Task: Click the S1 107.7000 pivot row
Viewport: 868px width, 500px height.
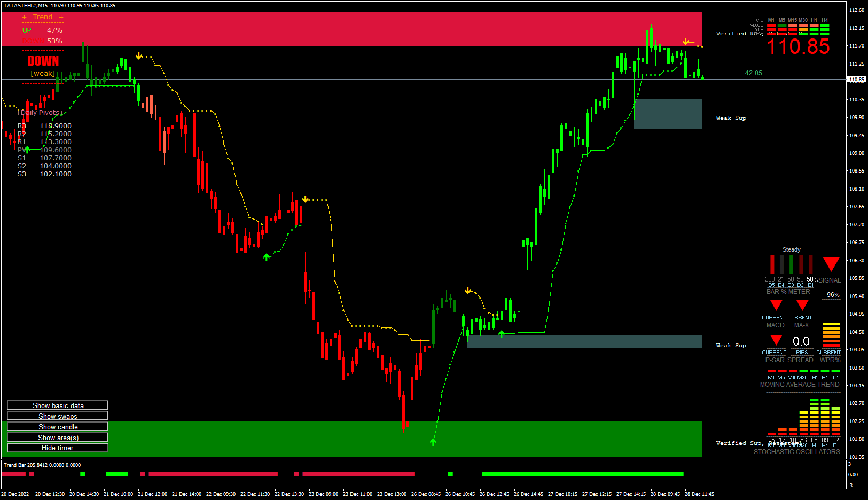Action: [x=44, y=158]
